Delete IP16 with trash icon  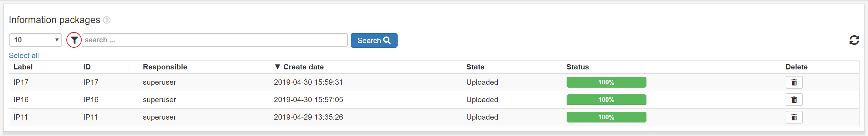794,100
